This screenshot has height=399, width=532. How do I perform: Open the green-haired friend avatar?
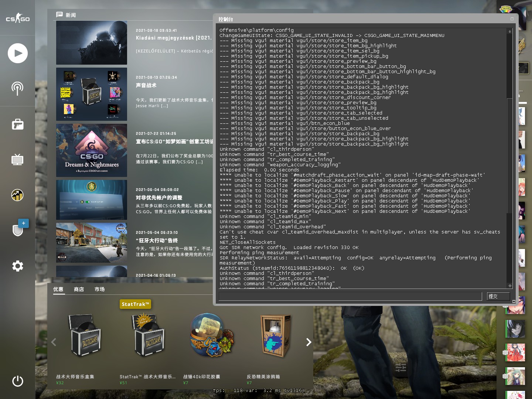[x=516, y=376]
